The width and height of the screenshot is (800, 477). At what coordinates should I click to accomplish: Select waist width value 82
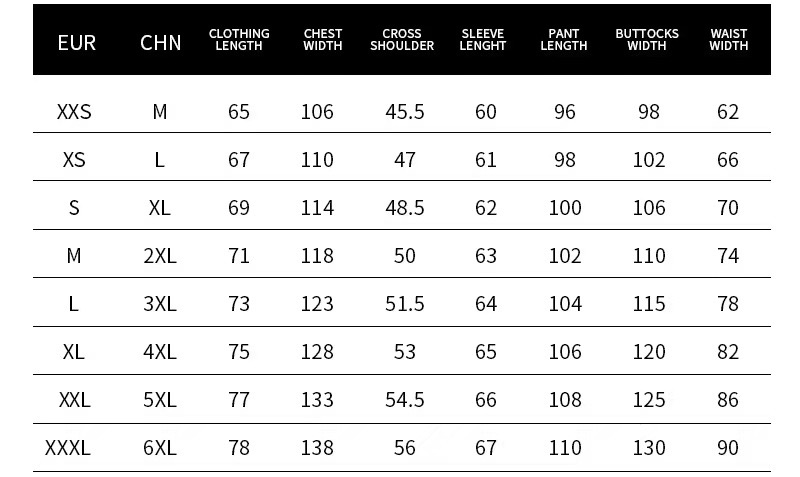(728, 352)
